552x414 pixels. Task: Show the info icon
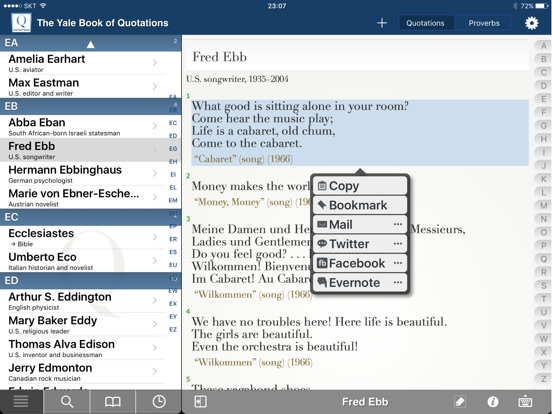click(493, 402)
